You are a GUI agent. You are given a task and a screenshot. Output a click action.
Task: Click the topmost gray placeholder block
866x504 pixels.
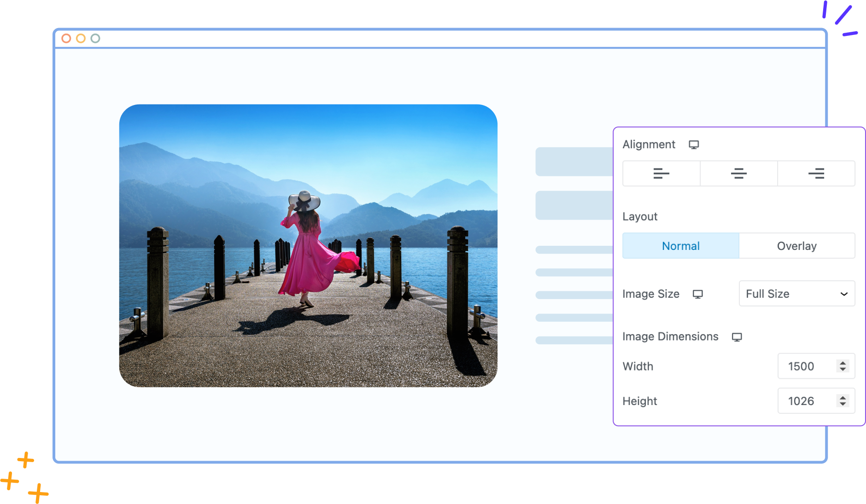574,162
